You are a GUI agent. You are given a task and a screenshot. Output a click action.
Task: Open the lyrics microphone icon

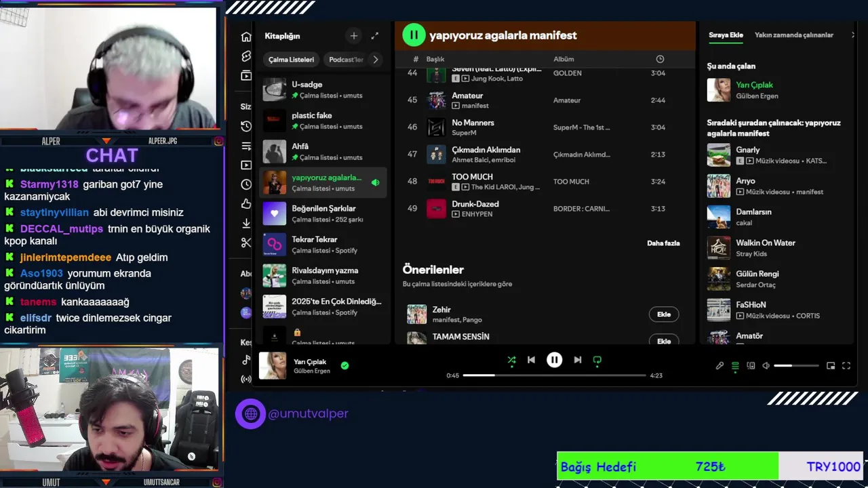click(x=719, y=366)
